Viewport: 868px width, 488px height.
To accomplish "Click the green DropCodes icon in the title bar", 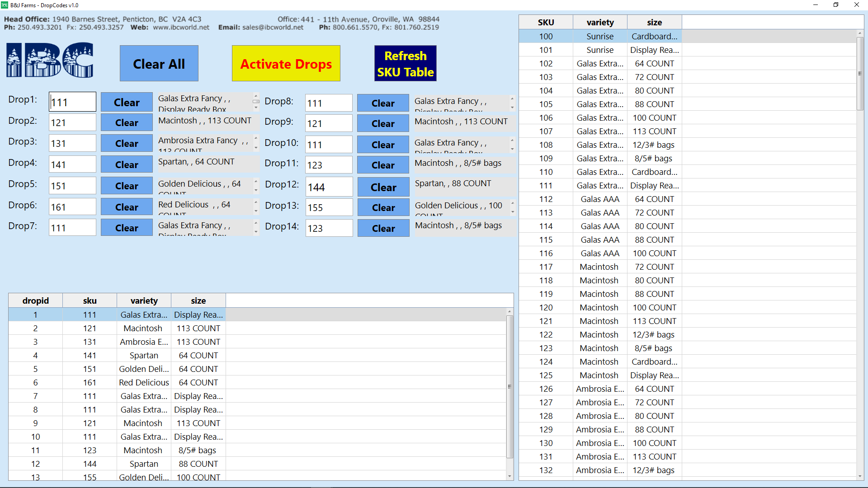I will click(x=5, y=5).
